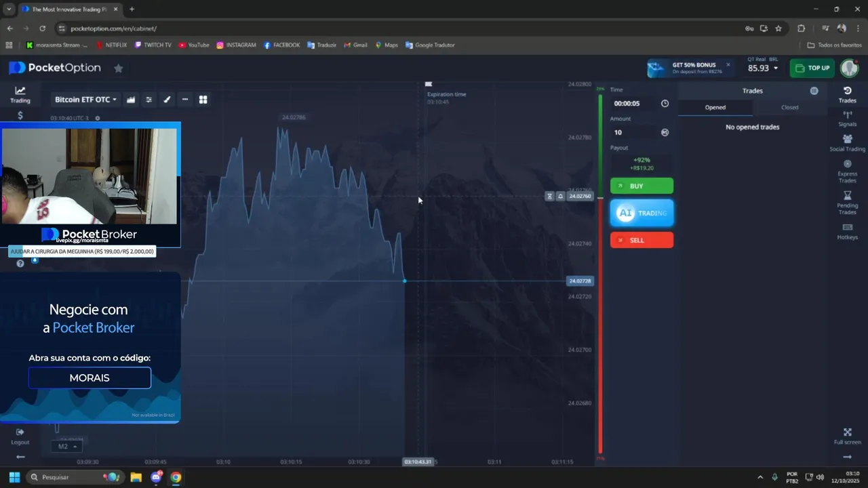The width and height of the screenshot is (868, 488).
Task: Show hidden system tray icons
Action: click(x=759, y=477)
